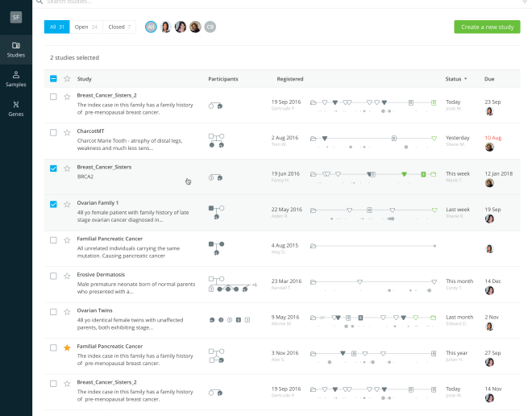Check the Ovarian Twins checkbox
532x416 pixels.
pyautogui.click(x=53, y=312)
